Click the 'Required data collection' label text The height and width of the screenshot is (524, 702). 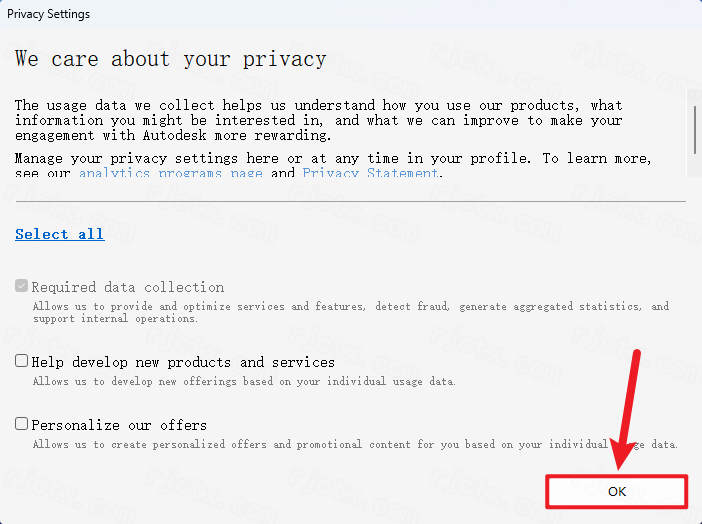[127, 287]
